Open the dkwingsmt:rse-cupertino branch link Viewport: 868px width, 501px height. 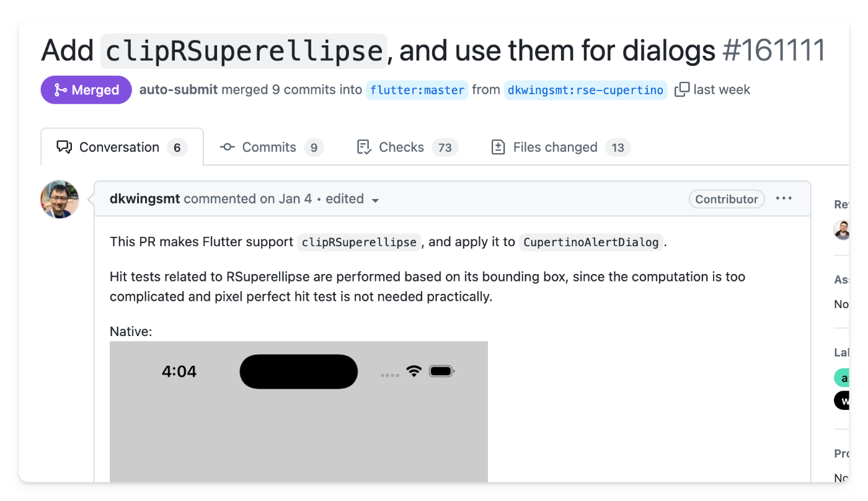pos(585,90)
